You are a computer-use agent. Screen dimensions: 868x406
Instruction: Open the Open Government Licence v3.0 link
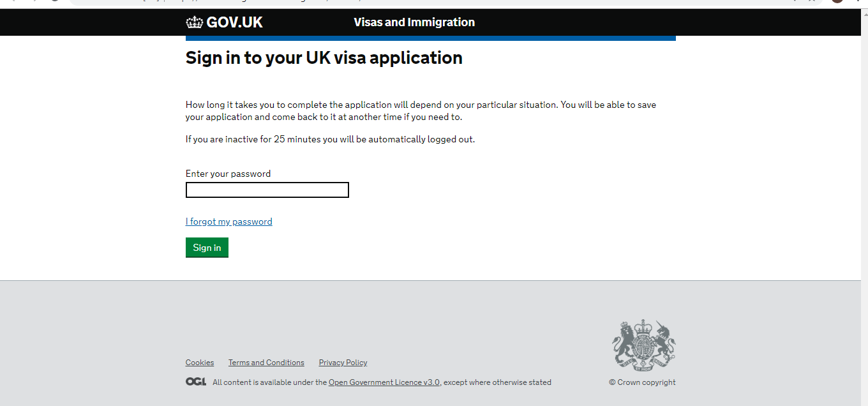(383, 382)
